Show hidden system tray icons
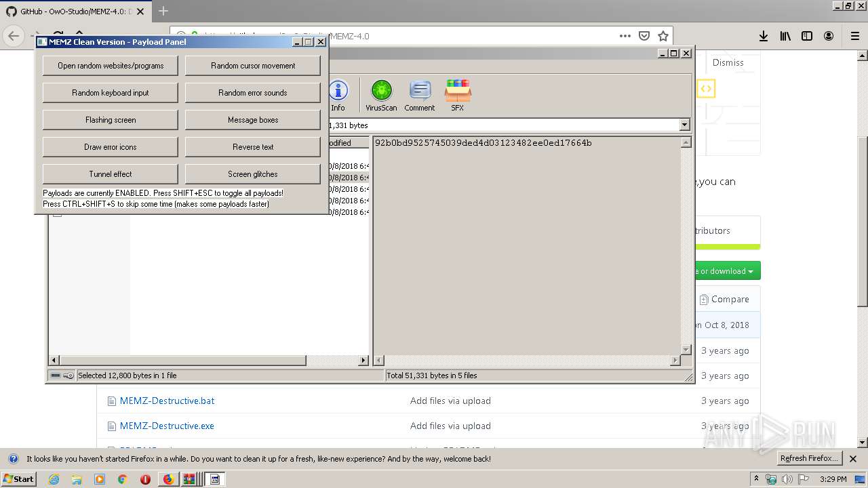This screenshot has width=868, height=488. coord(756,479)
